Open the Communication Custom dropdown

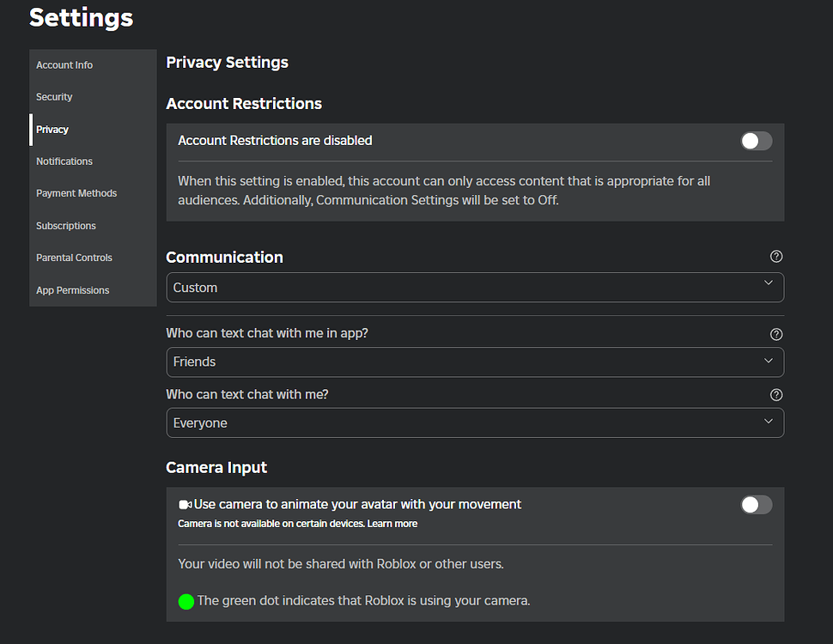(x=475, y=288)
